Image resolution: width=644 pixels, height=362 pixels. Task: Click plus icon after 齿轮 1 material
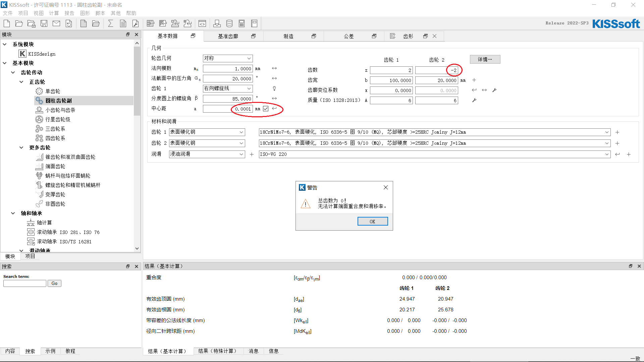pyautogui.click(x=617, y=132)
